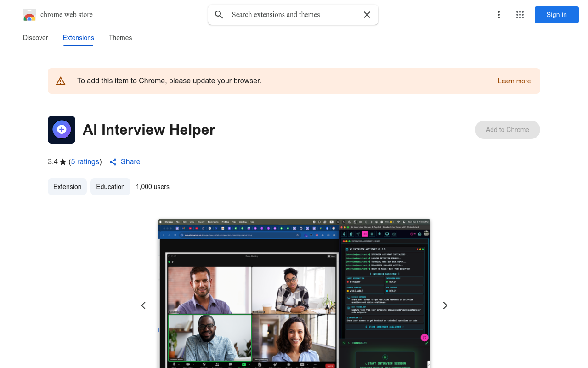Image resolution: width=588 pixels, height=368 pixels.
Task: Open the Learn more link
Action: [x=514, y=81]
